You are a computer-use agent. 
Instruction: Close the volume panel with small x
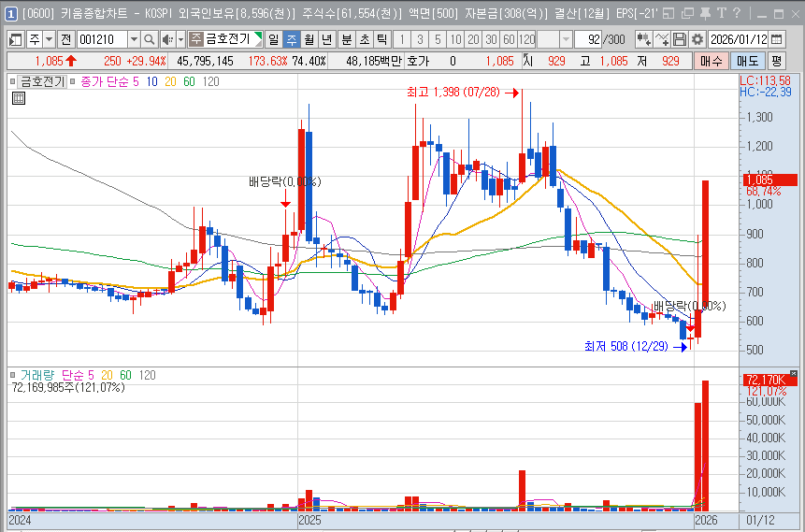pos(794,373)
